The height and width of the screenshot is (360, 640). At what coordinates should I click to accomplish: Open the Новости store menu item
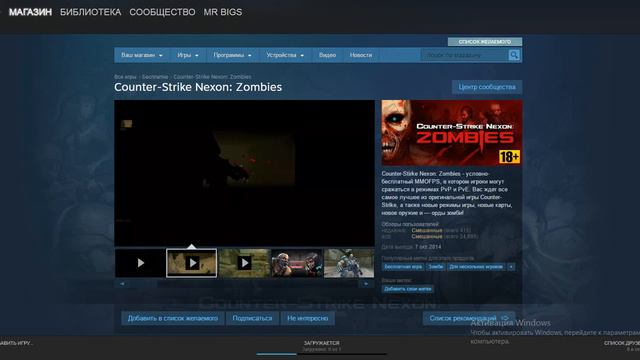coord(361,55)
